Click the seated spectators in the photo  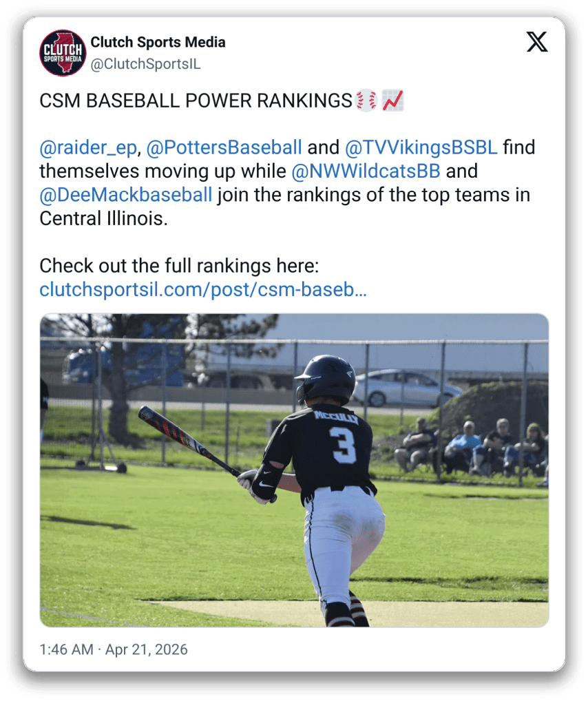[472, 447]
